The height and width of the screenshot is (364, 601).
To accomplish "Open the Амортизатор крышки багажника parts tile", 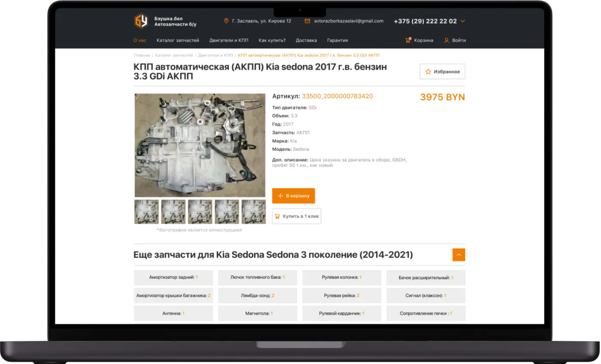I will [x=173, y=296].
